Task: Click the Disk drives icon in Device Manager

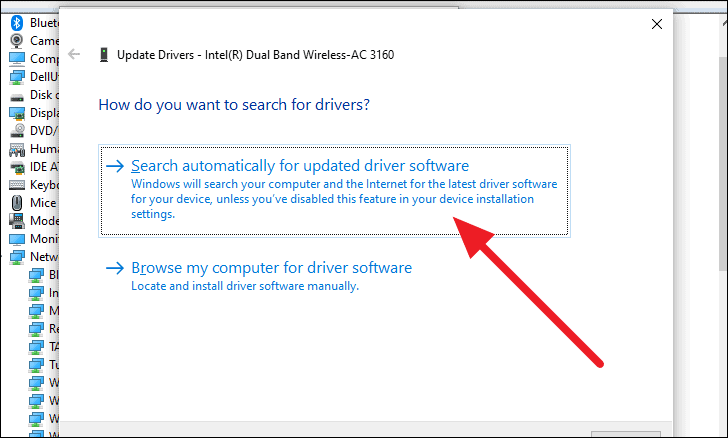Action: tap(17, 97)
